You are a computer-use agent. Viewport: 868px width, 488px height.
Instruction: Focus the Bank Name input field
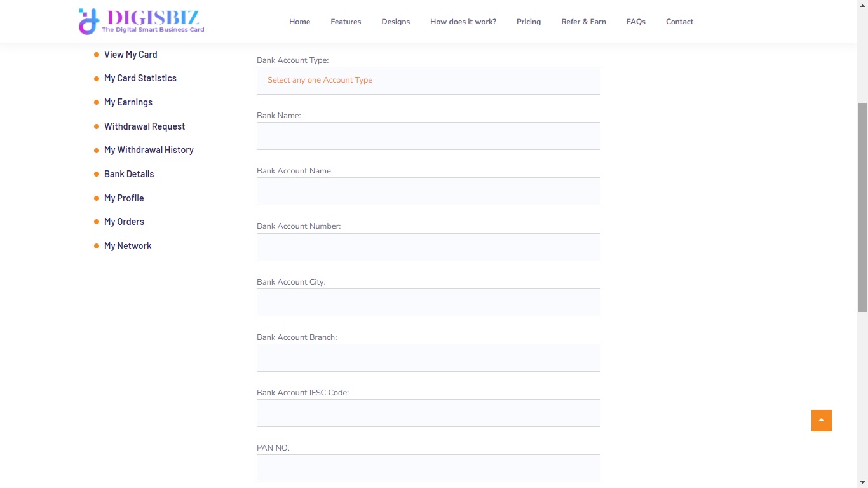click(428, 136)
